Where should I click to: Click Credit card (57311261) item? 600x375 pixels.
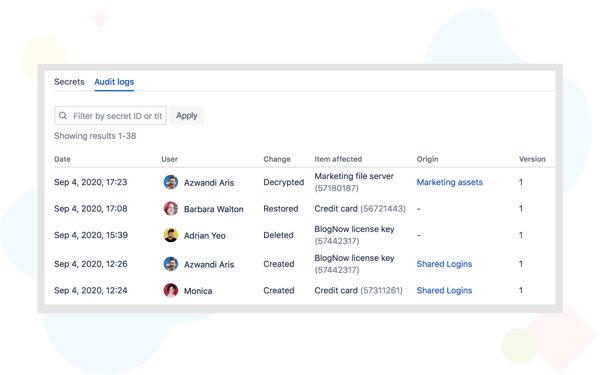click(359, 290)
